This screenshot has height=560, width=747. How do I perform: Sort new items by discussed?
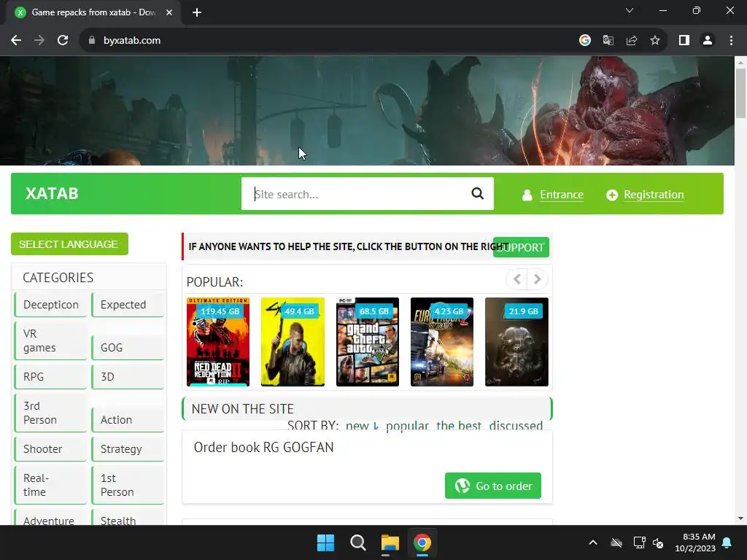coord(516,425)
